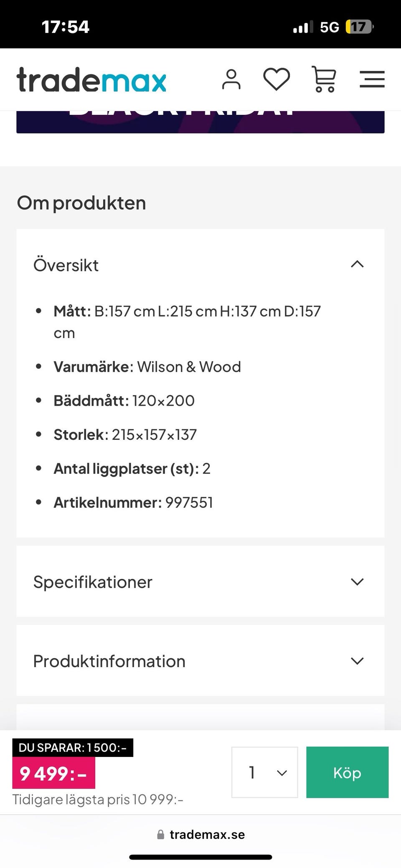Tap the wishlist heart icon

(277, 79)
